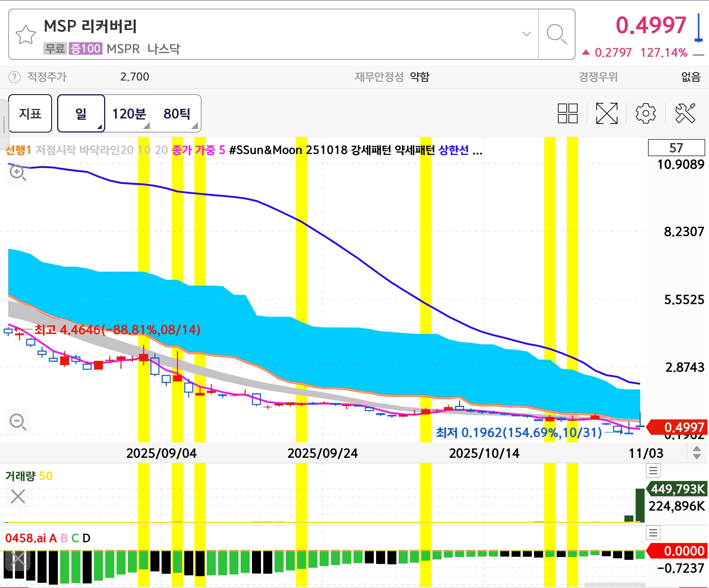709x588 pixels.
Task: Open the drawing tools icon
Action: (686, 113)
